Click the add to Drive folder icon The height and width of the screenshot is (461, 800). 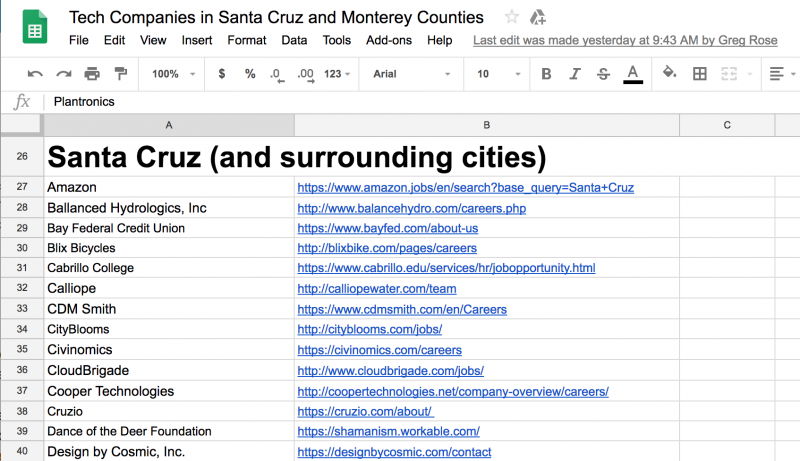point(538,17)
